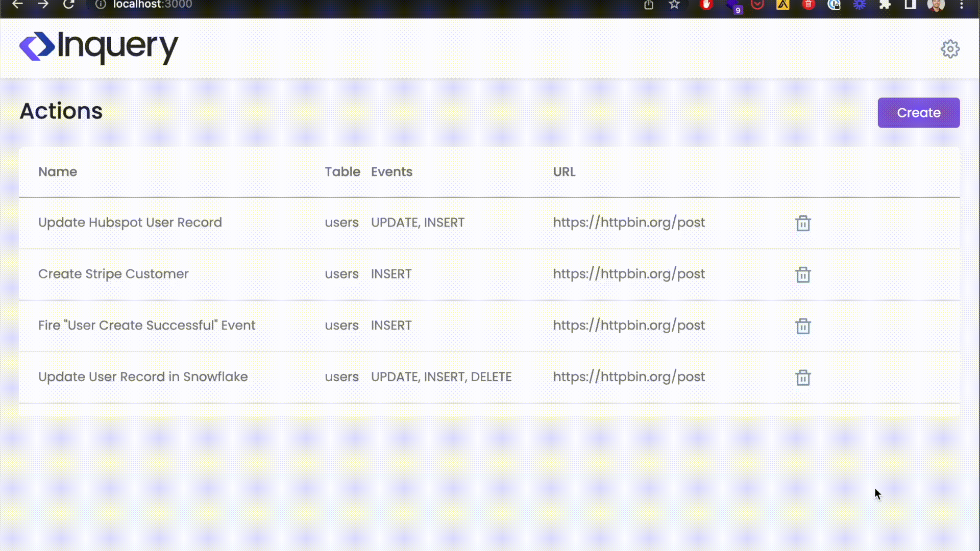Bookmark this page with the star icon

click(x=674, y=5)
